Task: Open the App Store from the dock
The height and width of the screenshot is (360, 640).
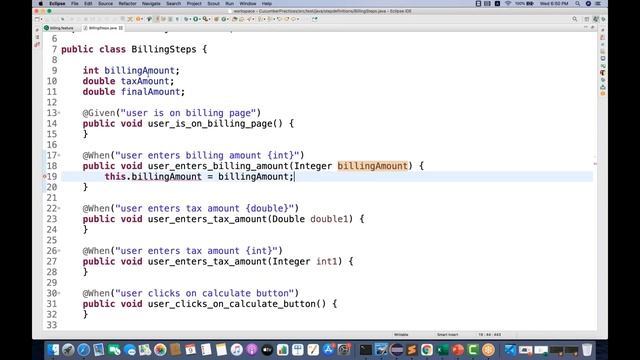Action: point(328,350)
